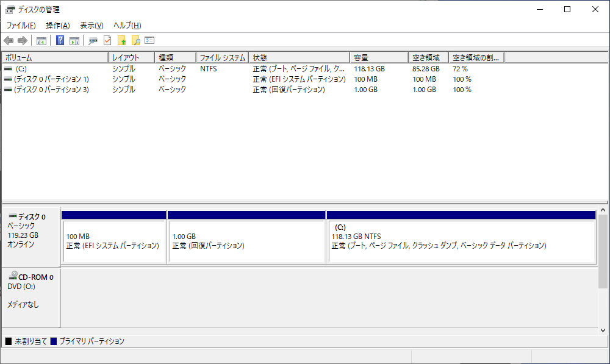The height and width of the screenshot is (364, 610).
Task: Click the 118.13 GB capacity cell
Action: click(369, 69)
